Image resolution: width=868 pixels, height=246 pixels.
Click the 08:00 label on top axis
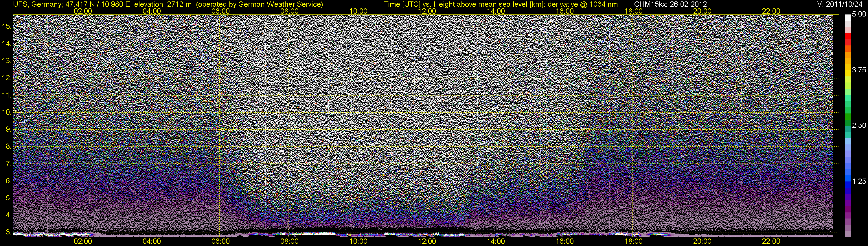coord(289,11)
